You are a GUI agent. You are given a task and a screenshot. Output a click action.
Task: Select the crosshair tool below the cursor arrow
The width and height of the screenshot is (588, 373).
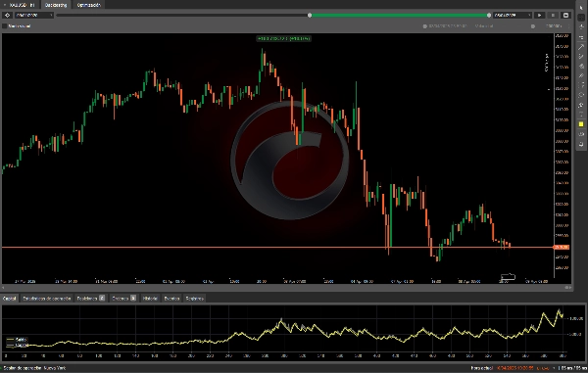click(x=581, y=18)
